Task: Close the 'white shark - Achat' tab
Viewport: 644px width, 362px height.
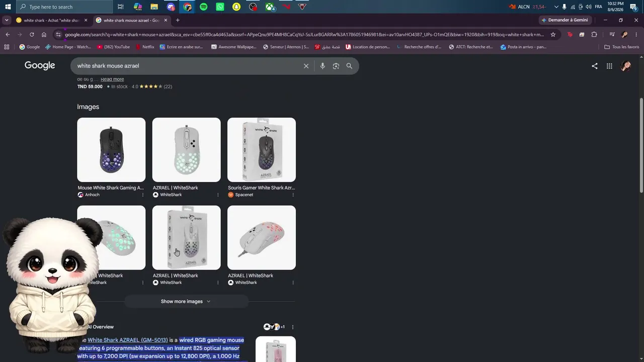Action: pos(86,20)
